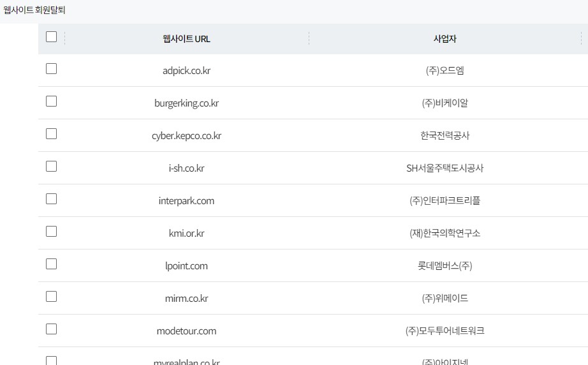Check the box for adpick.co.kr

click(52, 69)
